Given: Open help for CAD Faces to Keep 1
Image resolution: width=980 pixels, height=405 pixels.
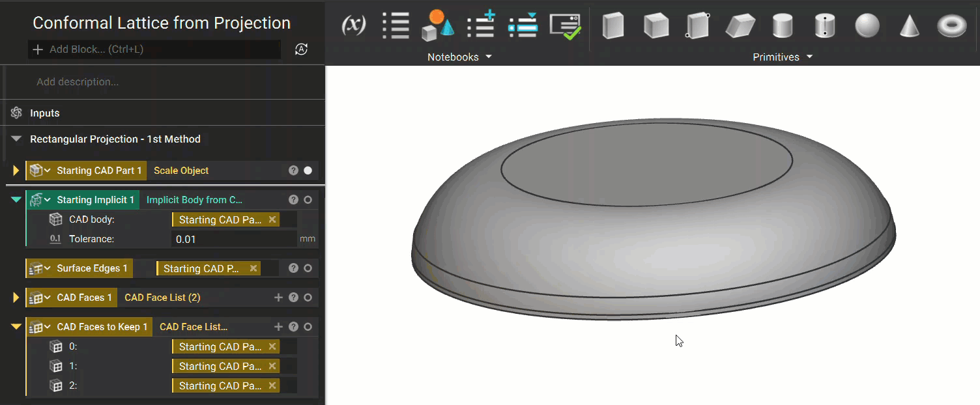Looking at the screenshot, I should pyautogui.click(x=293, y=327).
